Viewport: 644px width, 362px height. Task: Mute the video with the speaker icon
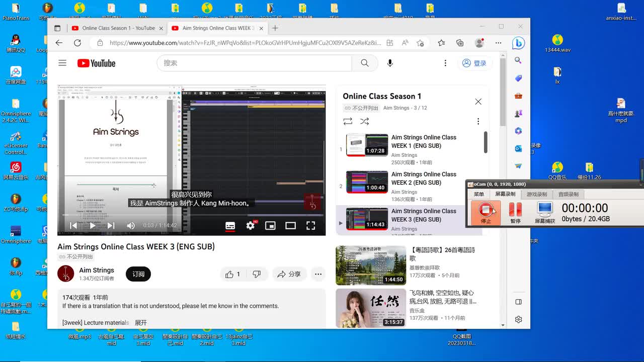[131, 226]
